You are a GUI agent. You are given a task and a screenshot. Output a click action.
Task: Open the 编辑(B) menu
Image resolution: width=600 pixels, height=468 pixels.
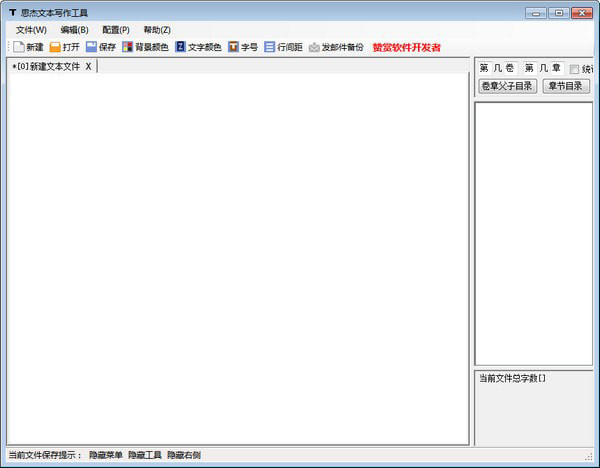coord(74,30)
